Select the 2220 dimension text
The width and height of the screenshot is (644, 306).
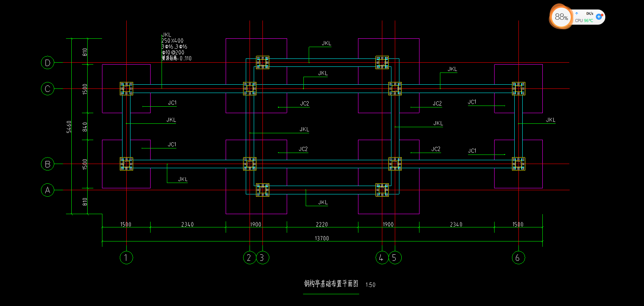322,224
